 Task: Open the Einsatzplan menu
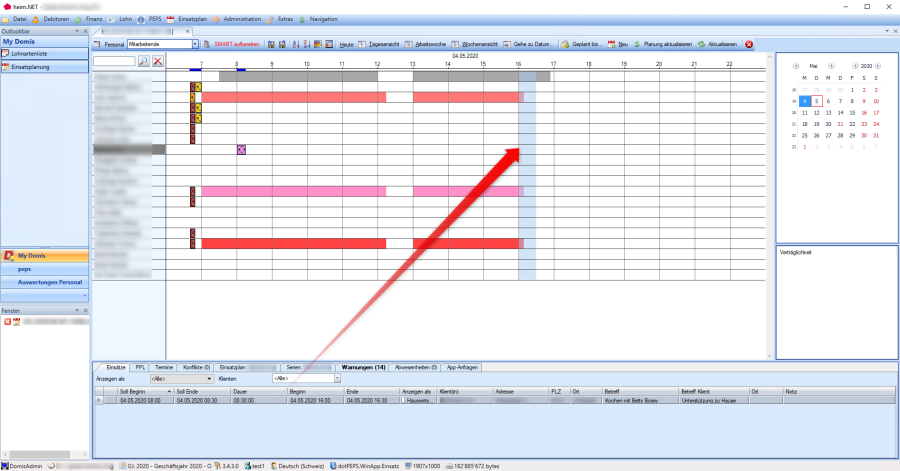[192, 19]
